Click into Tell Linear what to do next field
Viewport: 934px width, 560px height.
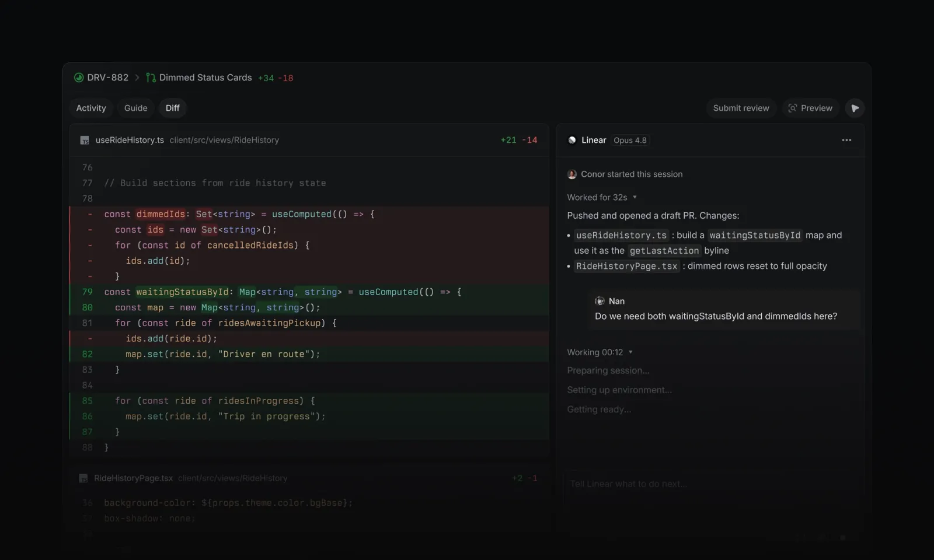(712, 484)
